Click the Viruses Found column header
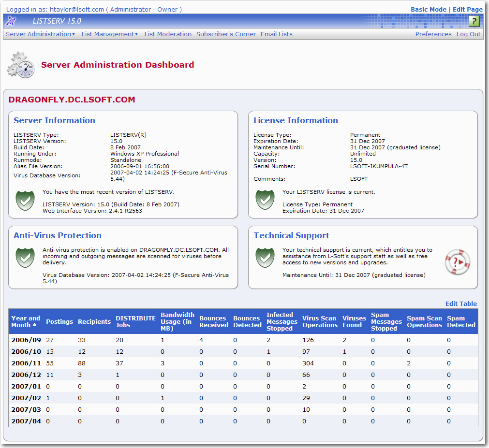This screenshot has width=489, height=448. pos(354,321)
